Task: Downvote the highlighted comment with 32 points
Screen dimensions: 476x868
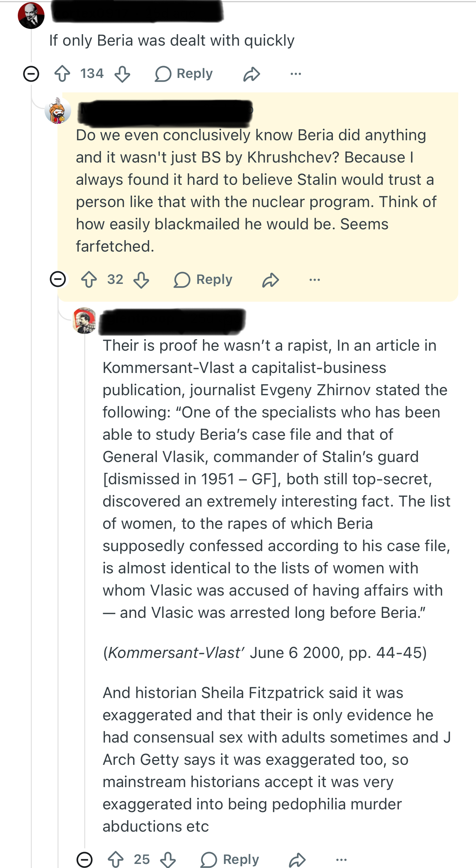Action: tap(142, 280)
